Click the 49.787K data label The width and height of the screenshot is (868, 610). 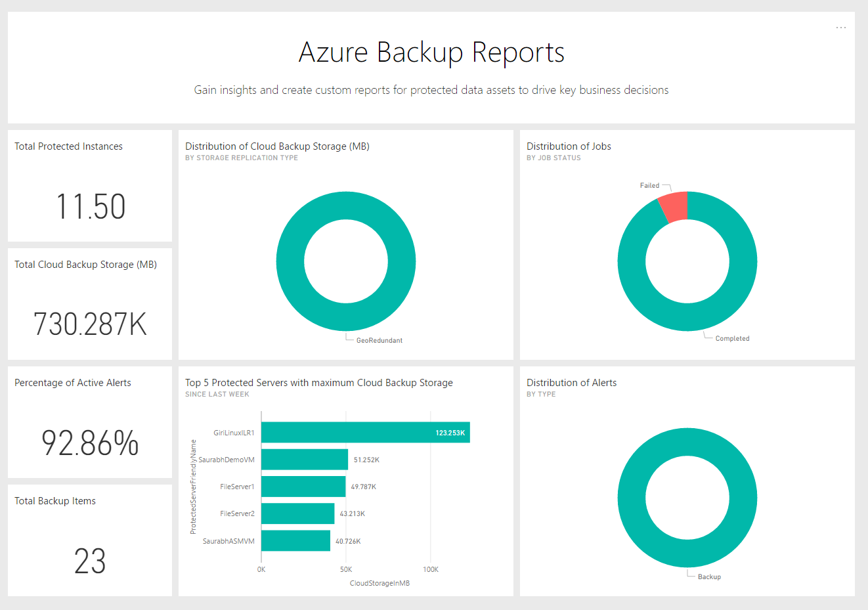click(x=364, y=487)
